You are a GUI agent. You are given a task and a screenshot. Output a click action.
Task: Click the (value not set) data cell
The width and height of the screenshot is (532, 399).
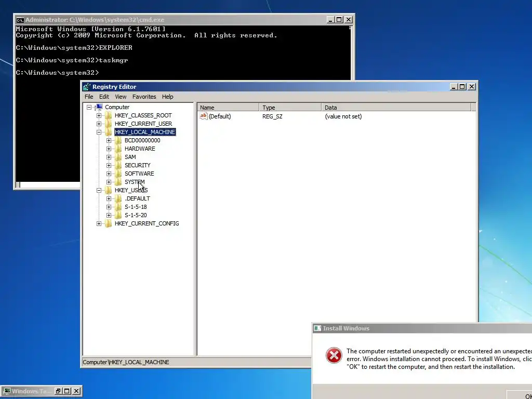pyautogui.click(x=343, y=116)
